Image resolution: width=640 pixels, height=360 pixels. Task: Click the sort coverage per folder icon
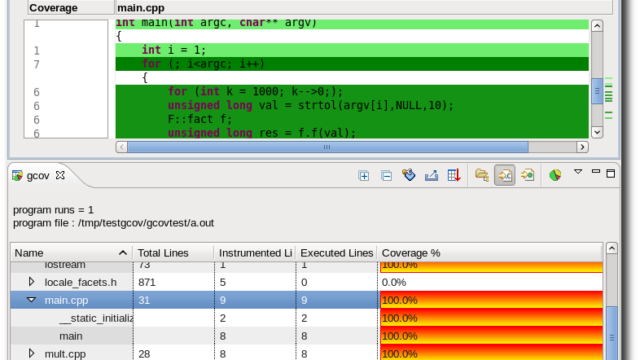[x=482, y=175]
